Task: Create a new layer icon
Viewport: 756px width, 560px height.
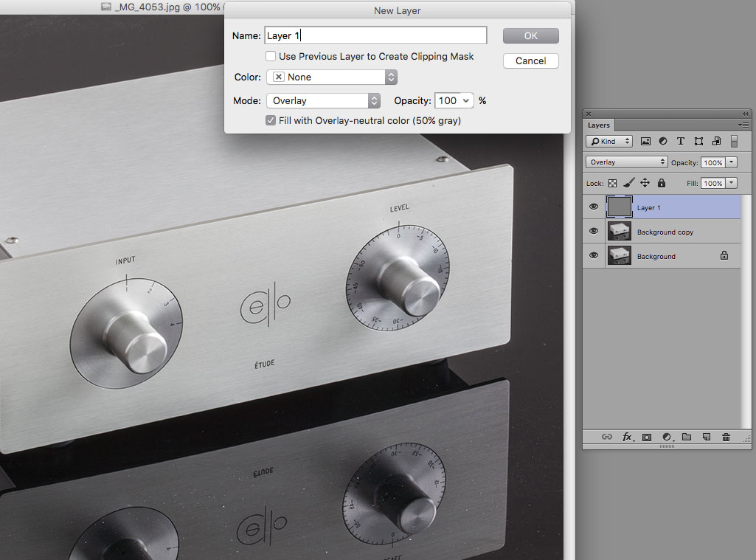Action: pyautogui.click(x=707, y=437)
